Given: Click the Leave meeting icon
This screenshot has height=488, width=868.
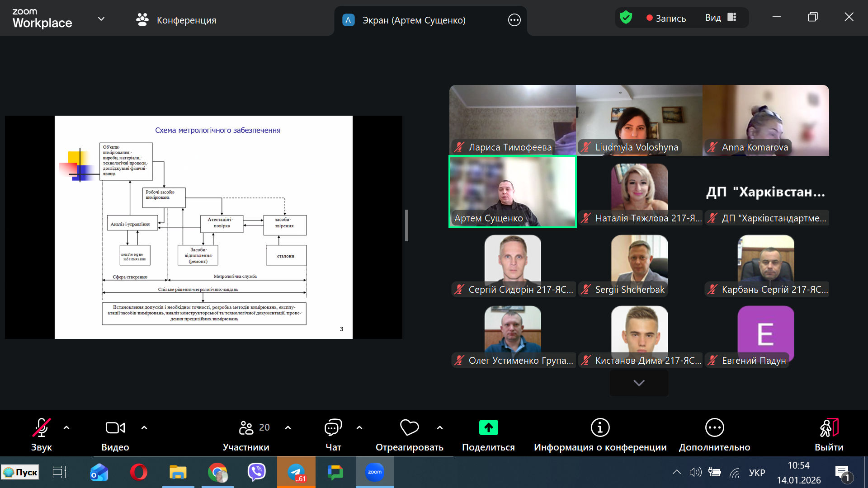Looking at the screenshot, I should point(829,427).
